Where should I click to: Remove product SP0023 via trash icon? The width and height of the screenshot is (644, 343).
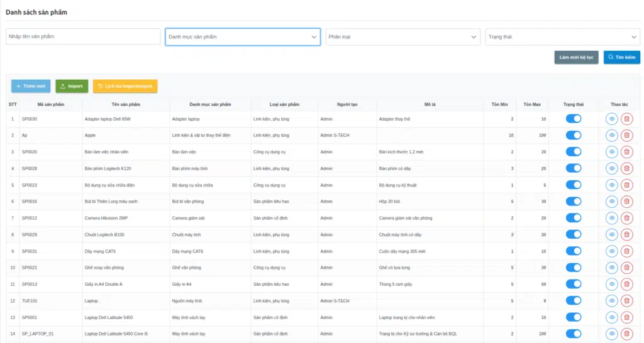coord(627,185)
